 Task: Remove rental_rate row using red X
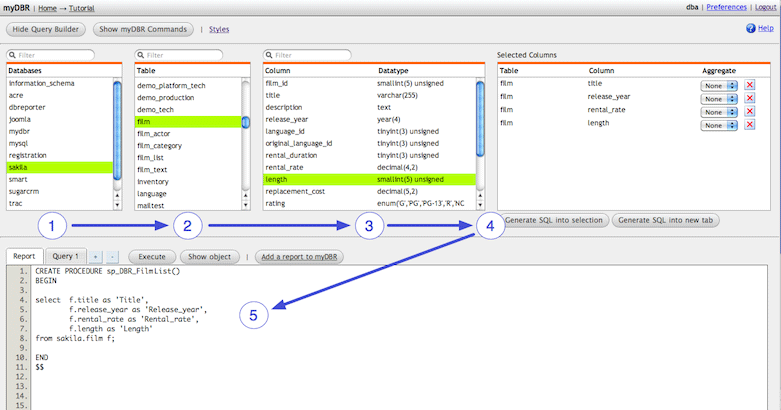click(x=750, y=111)
